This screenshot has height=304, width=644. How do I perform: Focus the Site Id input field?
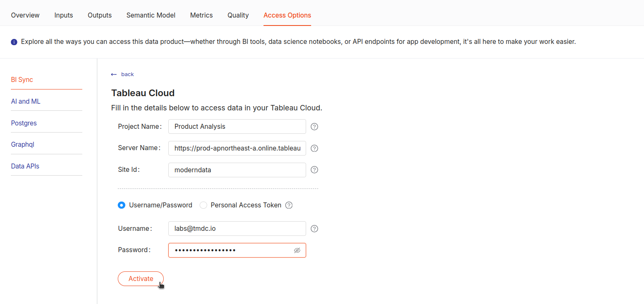pyautogui.click(x=237, y=170)
